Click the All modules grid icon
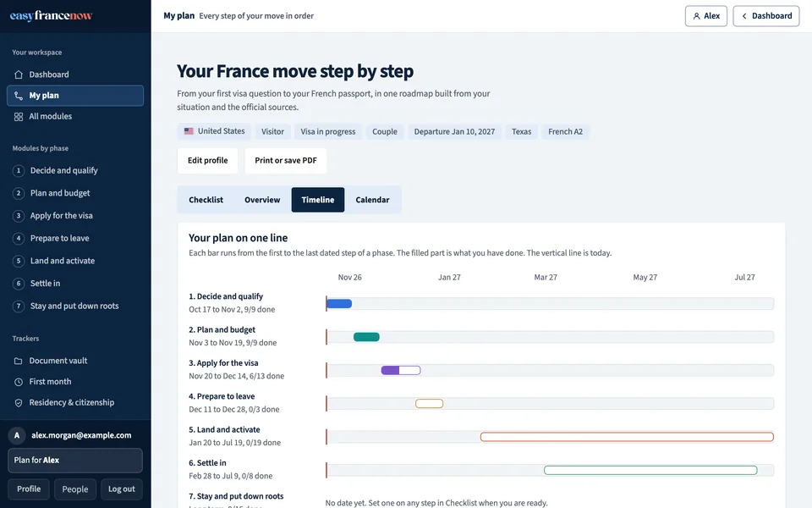812x508 pixels. point(19,117)
